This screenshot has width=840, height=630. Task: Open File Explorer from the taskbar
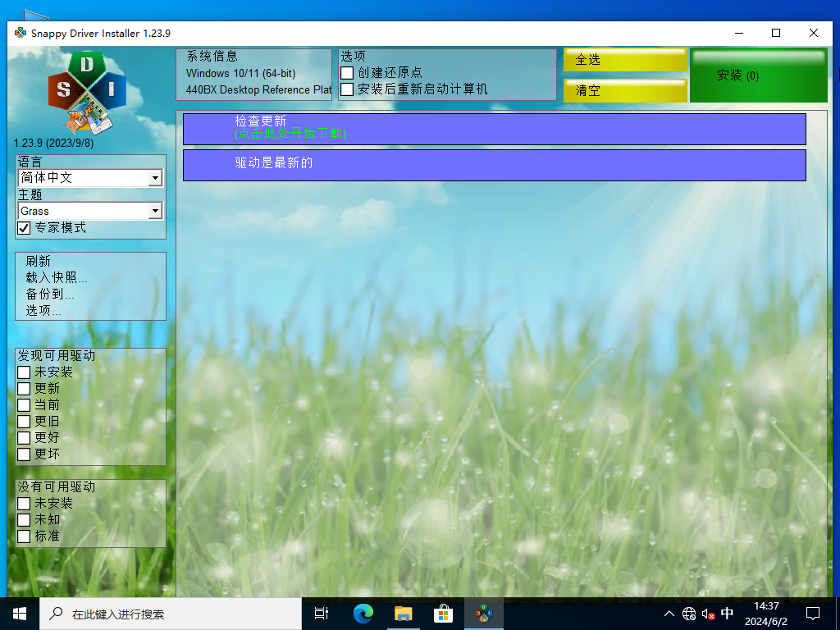pyautogui.click(x=402, y=613)
